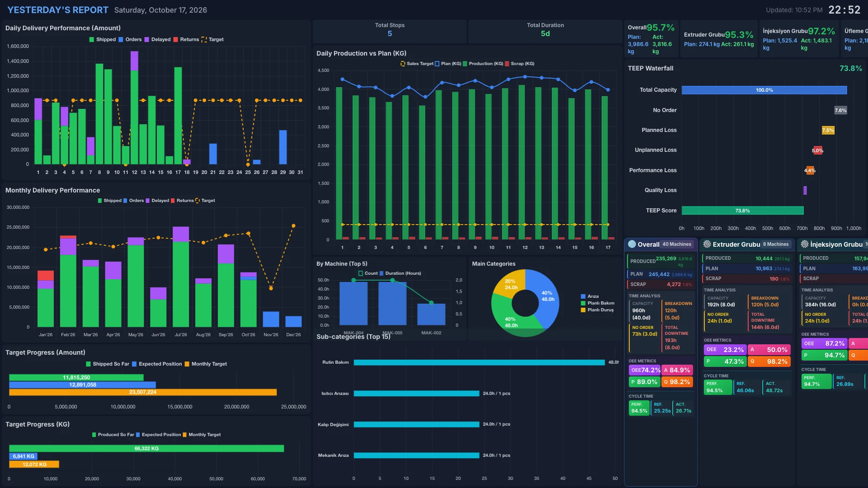The width and height of the screenshot is (868, 488).
Task: Click the yellow 20% donut slice
Action: (x=511, y=284)
